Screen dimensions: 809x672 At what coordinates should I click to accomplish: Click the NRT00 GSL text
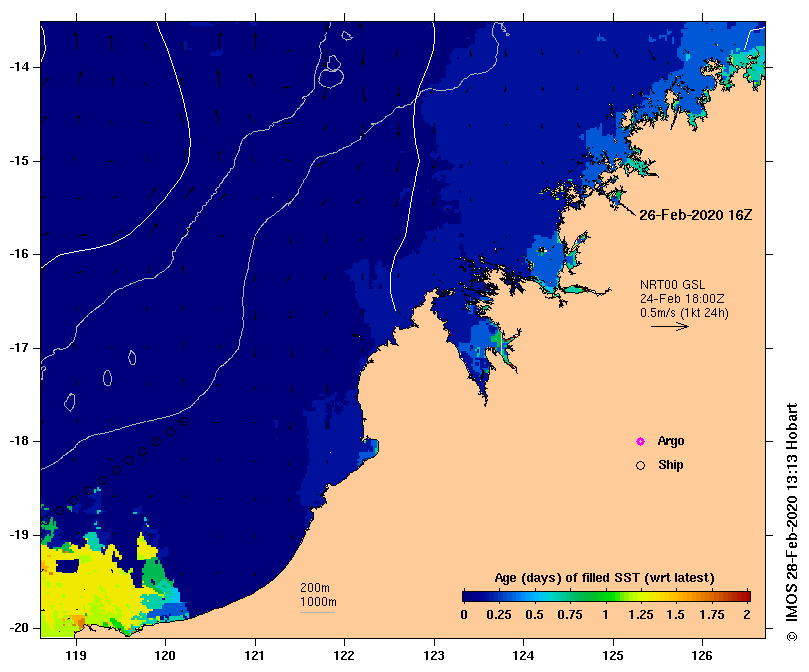point(672,285)
